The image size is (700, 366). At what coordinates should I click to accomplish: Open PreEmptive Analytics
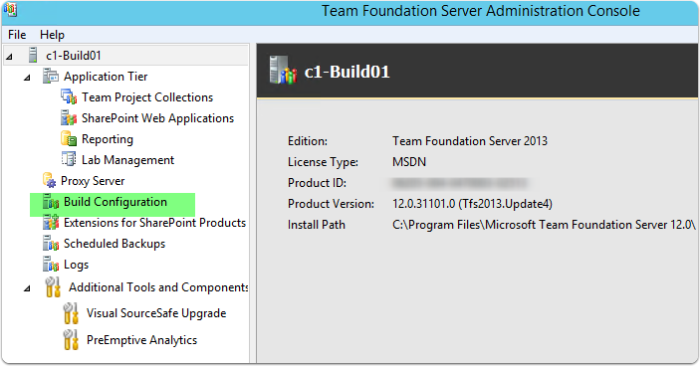[142, 340]
